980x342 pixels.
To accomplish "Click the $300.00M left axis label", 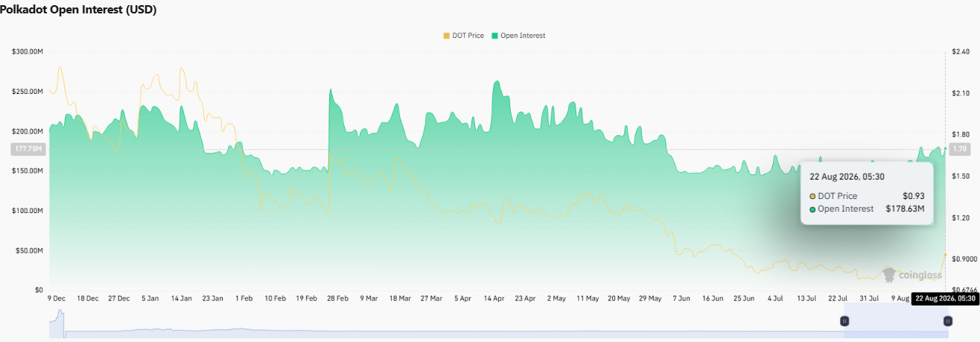I will pyautogui.click(x=28, y=51).
